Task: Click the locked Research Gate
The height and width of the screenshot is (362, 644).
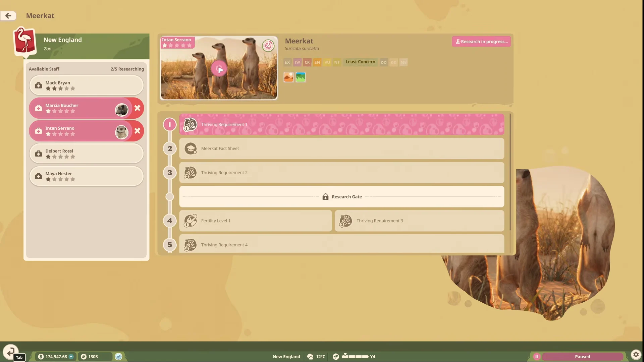Action: [x=341, y=197]
